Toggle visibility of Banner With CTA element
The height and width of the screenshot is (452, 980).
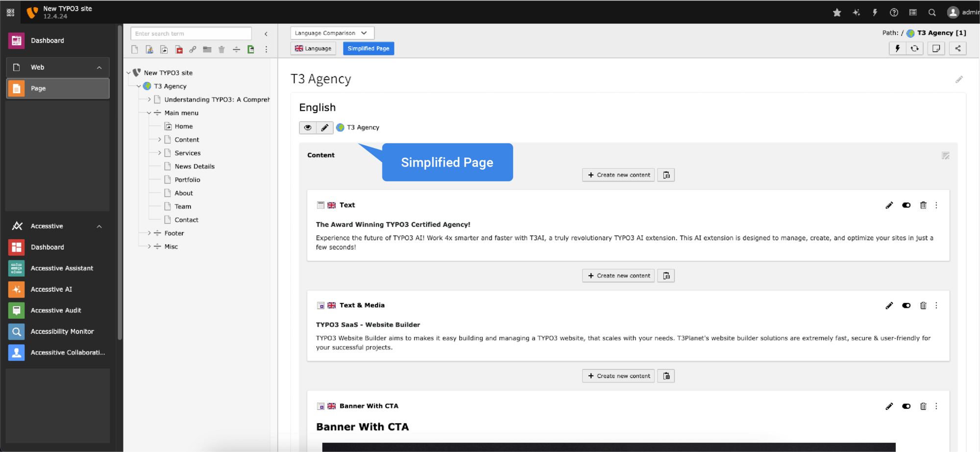click(x=906, y=406)
